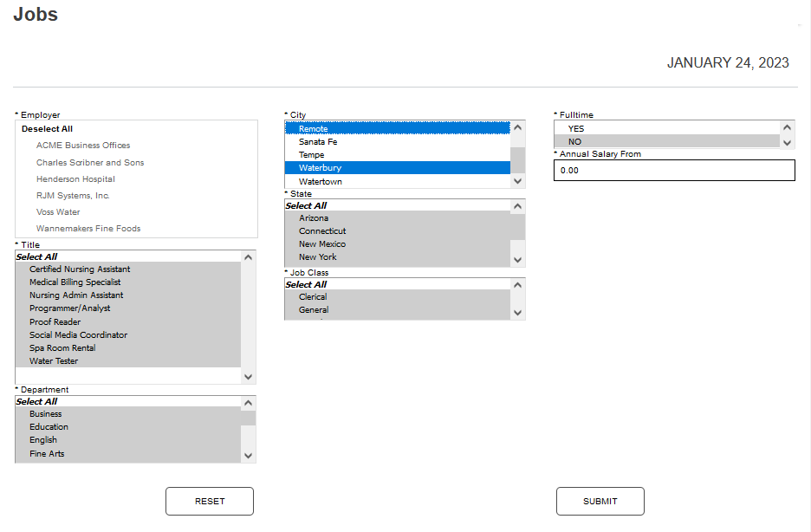
Task: Toggle Henderson Hospital employer option
Action: (x=75, y=179)
